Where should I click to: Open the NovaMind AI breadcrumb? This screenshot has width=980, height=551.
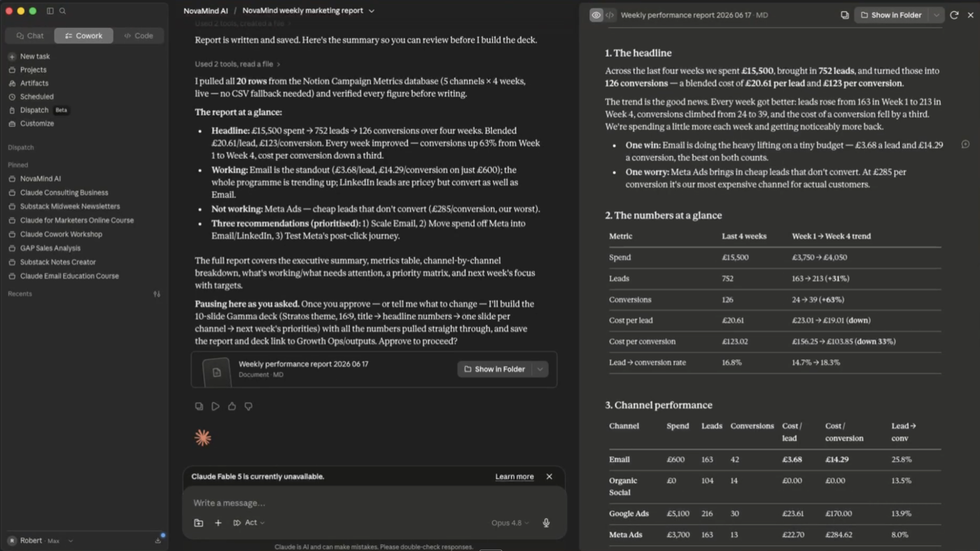pos(206,11)
